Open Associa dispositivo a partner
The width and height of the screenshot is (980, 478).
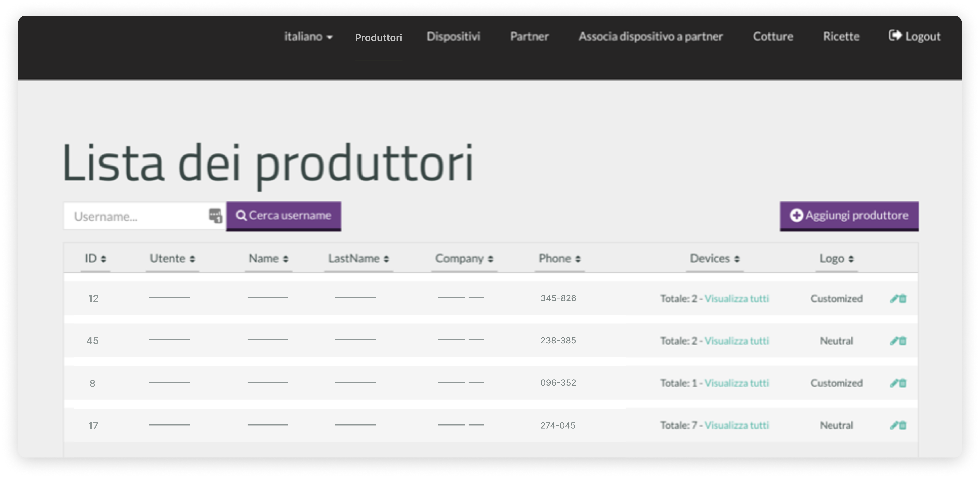pyautogui.click(x=651, y=37)
